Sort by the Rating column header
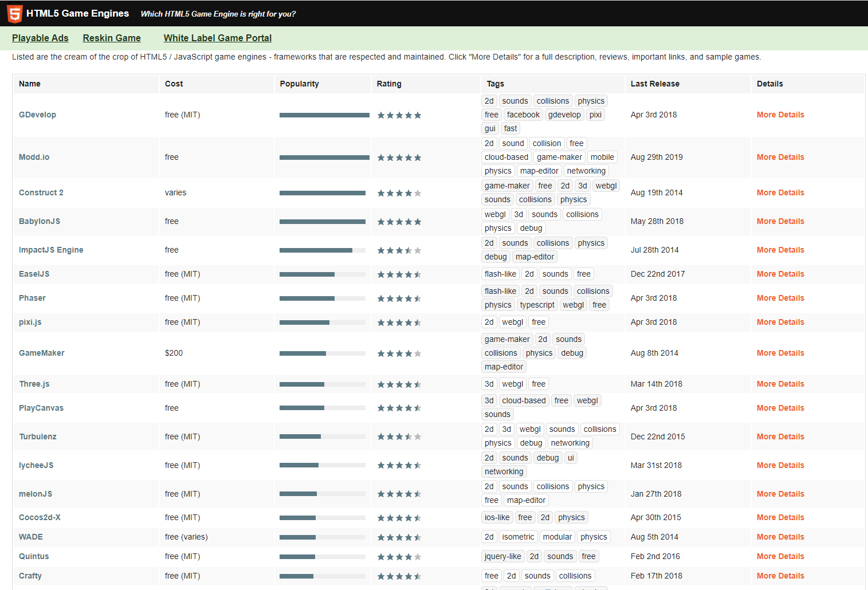The width and height of the screenshot is (868, 590). pos(389,84)
